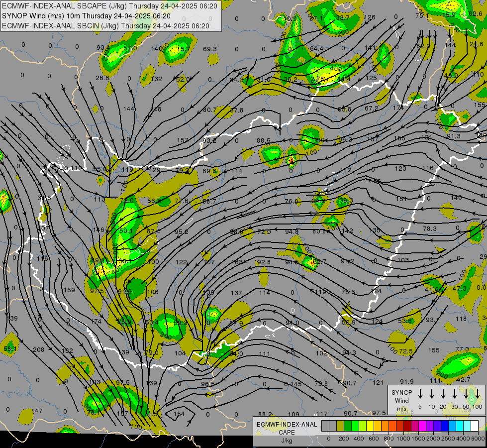Click the SYNOP wind arrow labeled 30

(x=454, y=393)
